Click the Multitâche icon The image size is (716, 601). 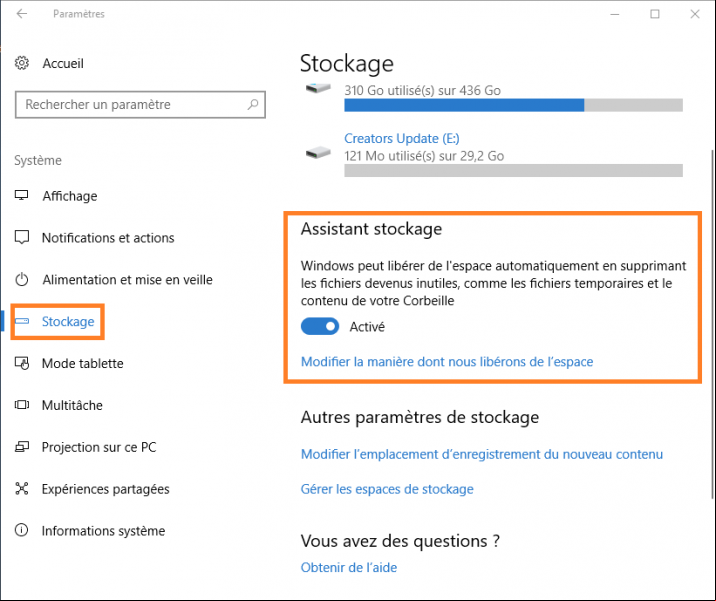21,405
